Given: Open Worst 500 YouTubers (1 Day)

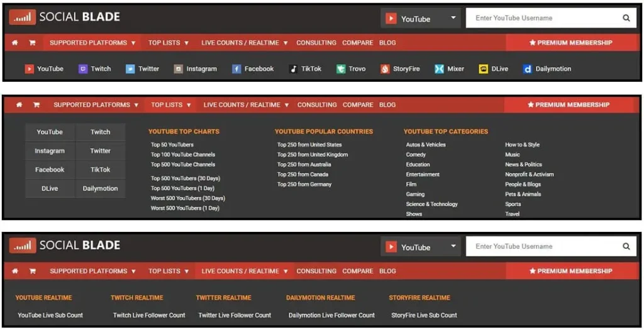Looking at the screenshot, I should point(185,208).
